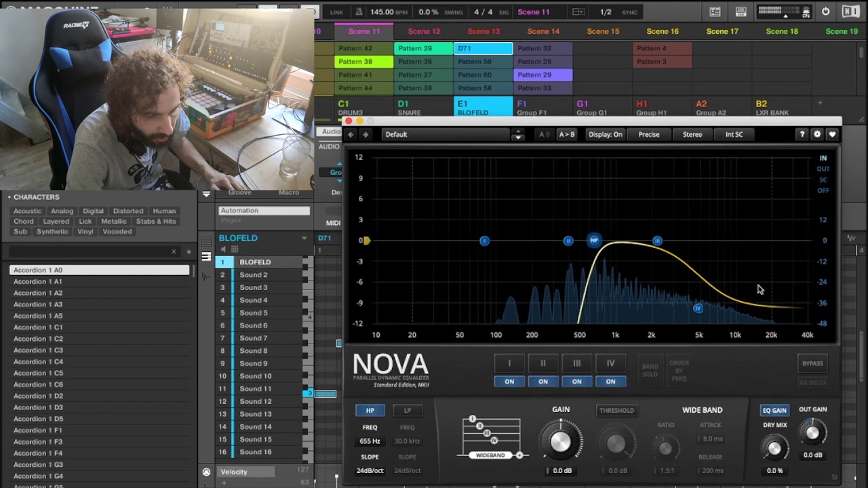Select Accordion 1 C3 in browser
The width and height of the screenshot is (868, 488).
(100, 350)
